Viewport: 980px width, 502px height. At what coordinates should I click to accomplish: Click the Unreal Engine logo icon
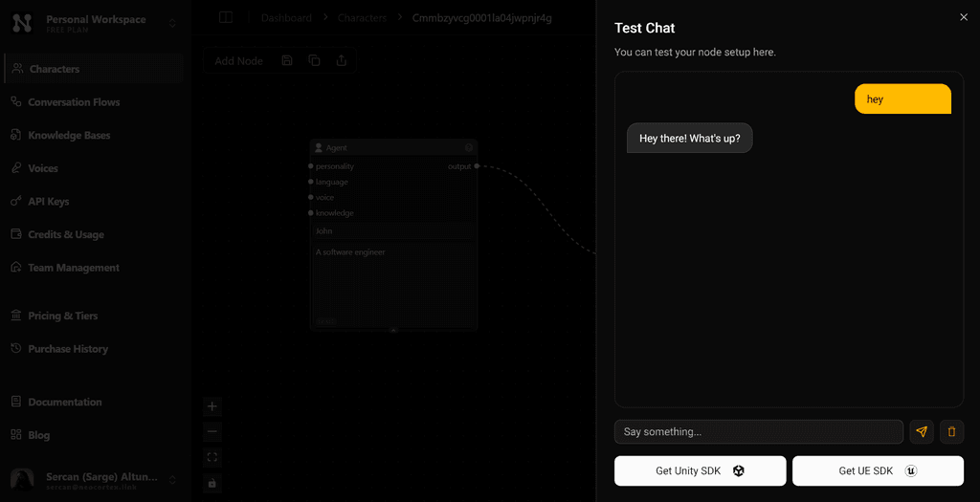pyautogui.click(x=911, y=470)
